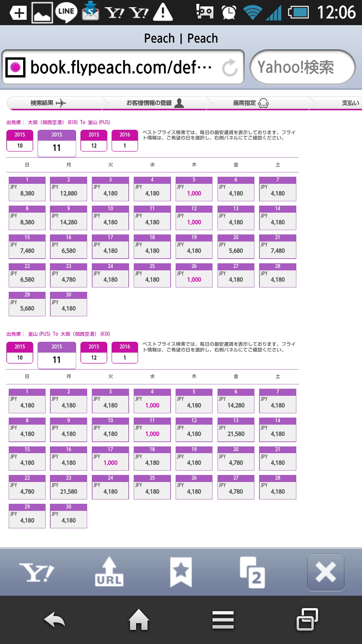
Task: Tap the Yahoo! home icon in browser toolbar
Action: [x=37, y=573]
